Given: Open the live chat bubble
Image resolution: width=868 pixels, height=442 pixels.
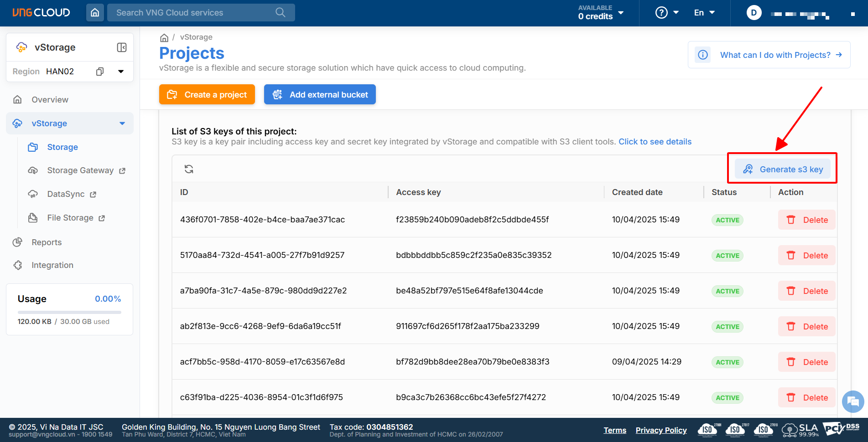Looking at the screenshot, I should pos(852,402).
